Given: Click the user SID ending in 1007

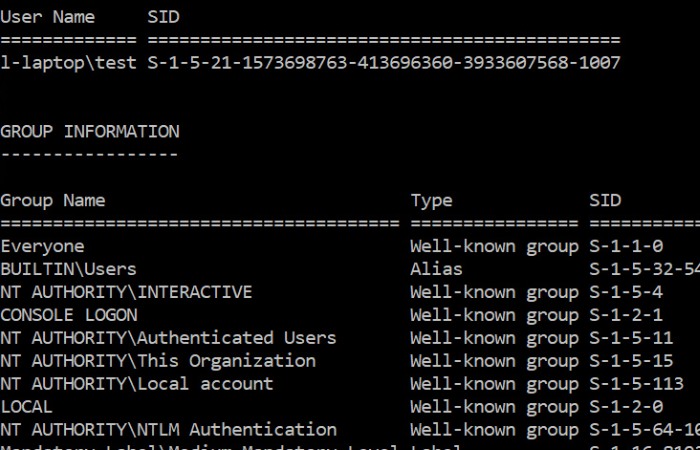Looking at the screenshot, I should [384, 62].
